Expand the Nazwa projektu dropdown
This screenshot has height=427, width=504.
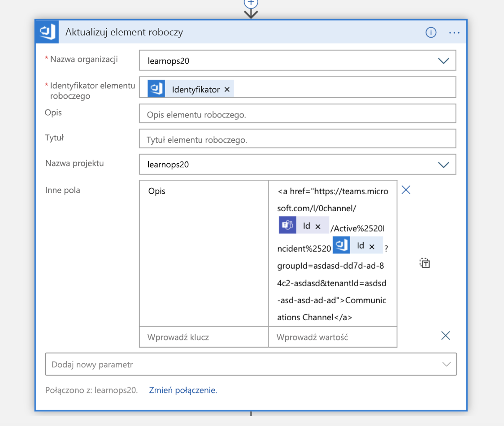click(443, 165)
